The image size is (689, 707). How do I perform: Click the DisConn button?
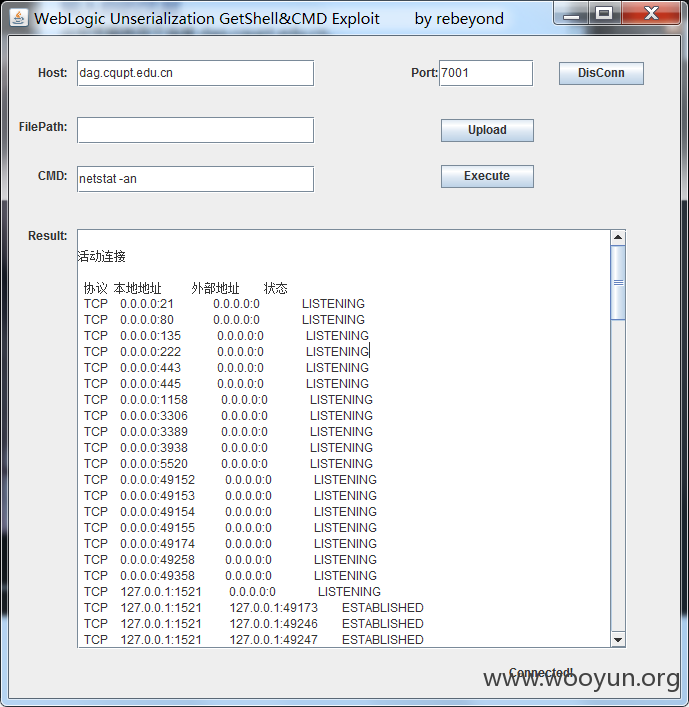(x=601, y=73)
